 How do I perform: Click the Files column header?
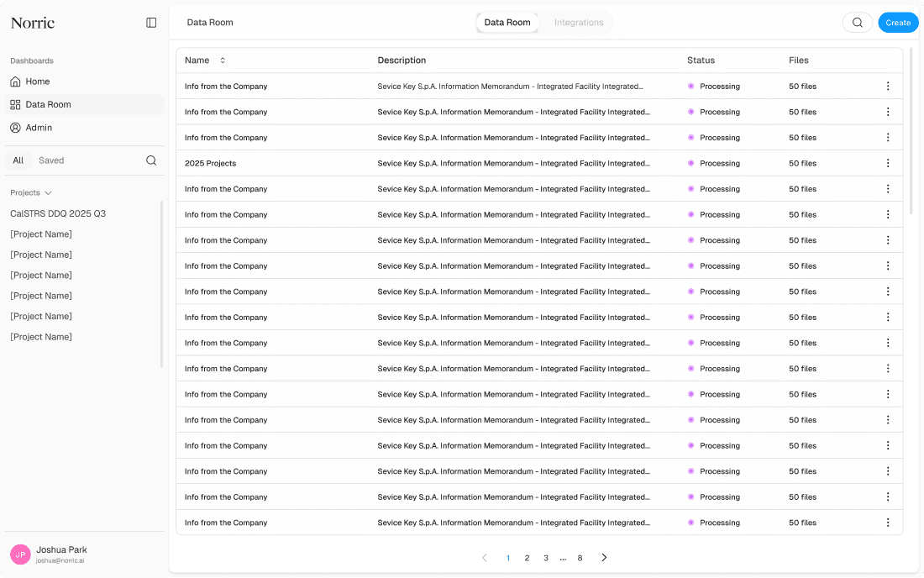799,60
